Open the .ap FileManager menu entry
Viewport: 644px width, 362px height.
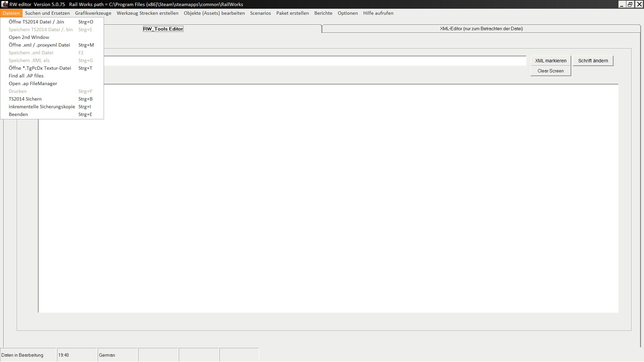[x=33, y=83]
